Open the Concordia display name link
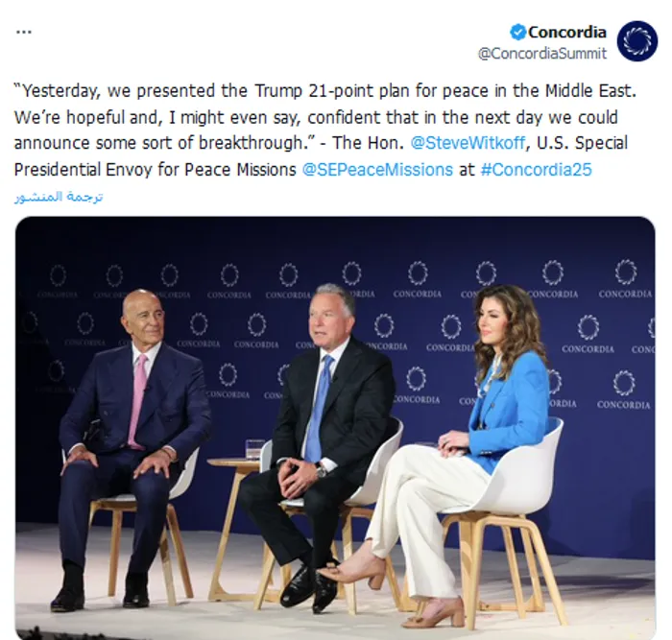This screenshot has height=640, width=672. pyautogui.click(x=566, y=32)
